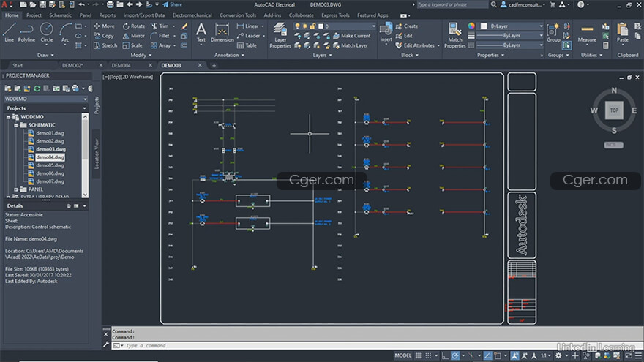This screenshot has width=644, height=362.
Task: Click the Plot printer icon
Action: 110,4
